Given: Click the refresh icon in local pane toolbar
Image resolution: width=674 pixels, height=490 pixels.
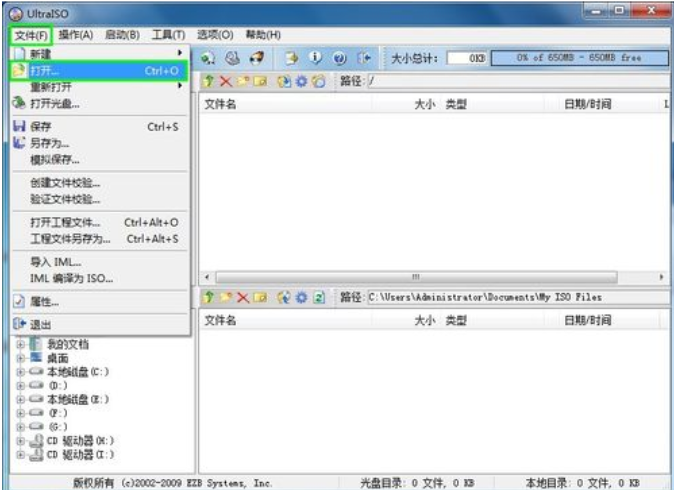Looking at the screenshot, I should point(319,297).
